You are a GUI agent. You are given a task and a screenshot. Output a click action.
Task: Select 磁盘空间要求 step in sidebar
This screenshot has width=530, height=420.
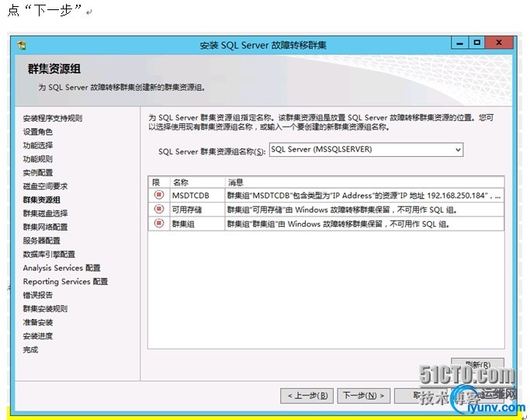pos(45,186)
